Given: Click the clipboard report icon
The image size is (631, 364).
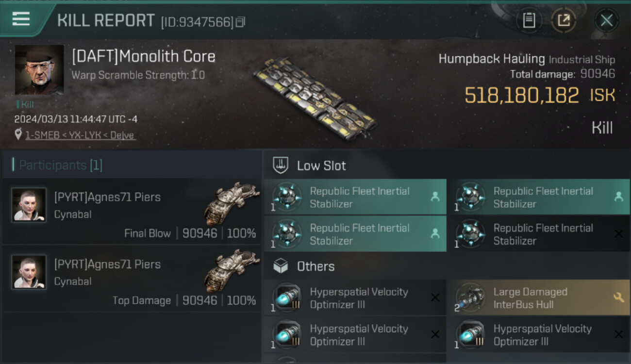Looking at the screenshot, I should (529, 20).
